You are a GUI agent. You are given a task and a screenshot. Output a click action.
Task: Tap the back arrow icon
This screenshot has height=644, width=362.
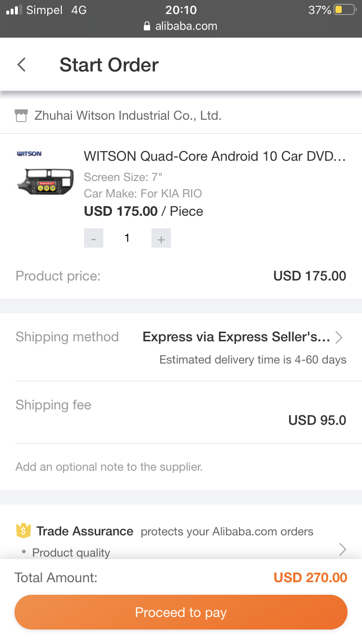pyautogui.click(x=22, y=65)
